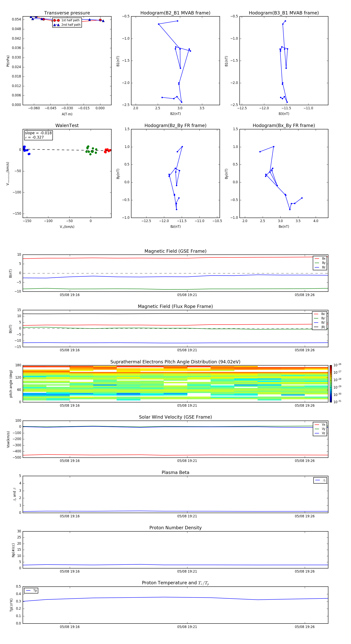Click Vz in the solar wind legend
The height and width of the screenshot is (644, 351).
click(x=320, y=433)
